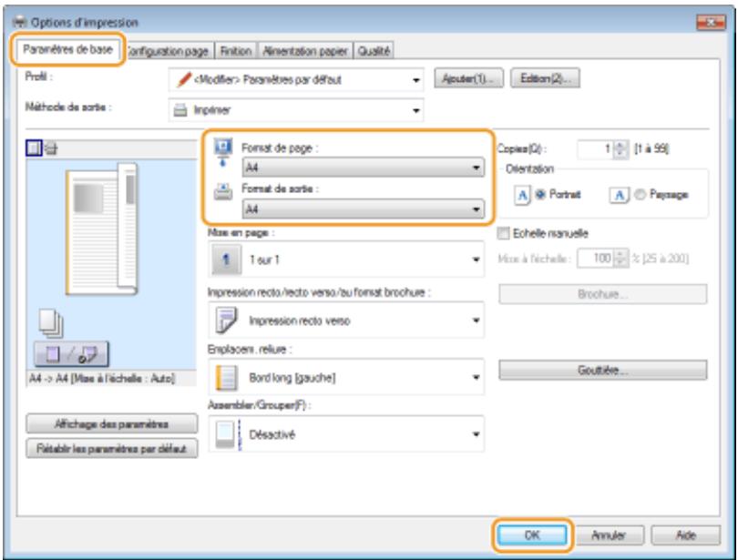Close the Options d'impression dialog

click(711, 22)
